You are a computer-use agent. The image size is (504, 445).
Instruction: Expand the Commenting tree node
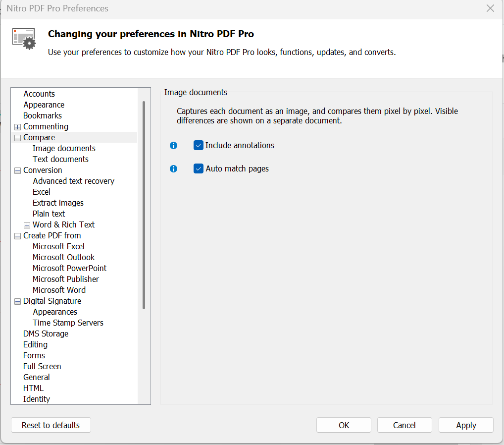pyautogui.click(x=18, y=127)
